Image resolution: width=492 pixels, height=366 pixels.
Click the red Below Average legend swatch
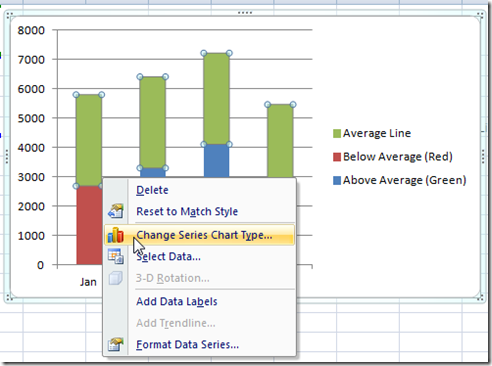click(337, 157)
